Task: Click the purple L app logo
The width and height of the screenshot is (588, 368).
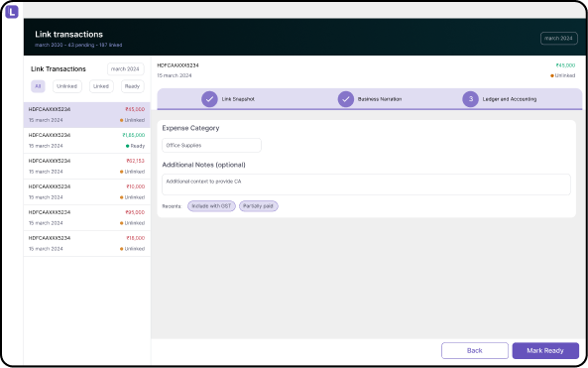Action: tap(12, 12)
